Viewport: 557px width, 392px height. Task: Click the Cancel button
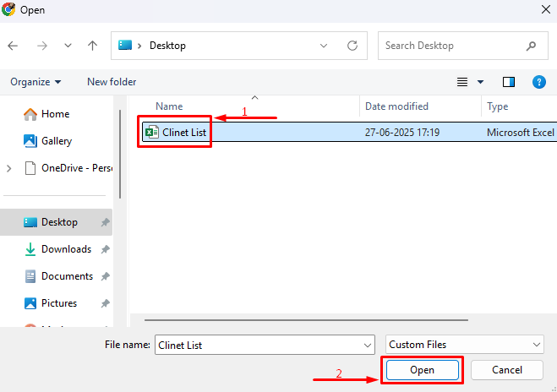(507, 370)
